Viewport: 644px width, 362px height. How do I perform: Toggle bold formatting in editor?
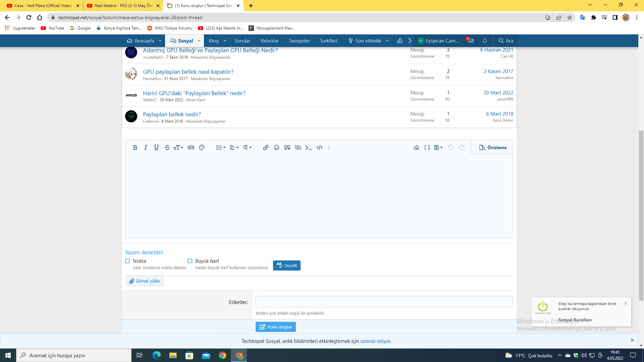tap(135, 147)
